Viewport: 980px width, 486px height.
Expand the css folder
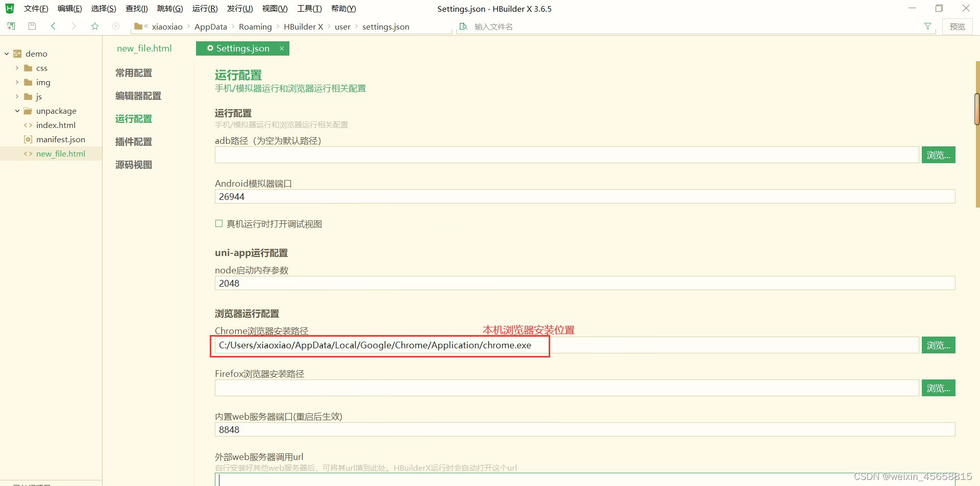17,68
